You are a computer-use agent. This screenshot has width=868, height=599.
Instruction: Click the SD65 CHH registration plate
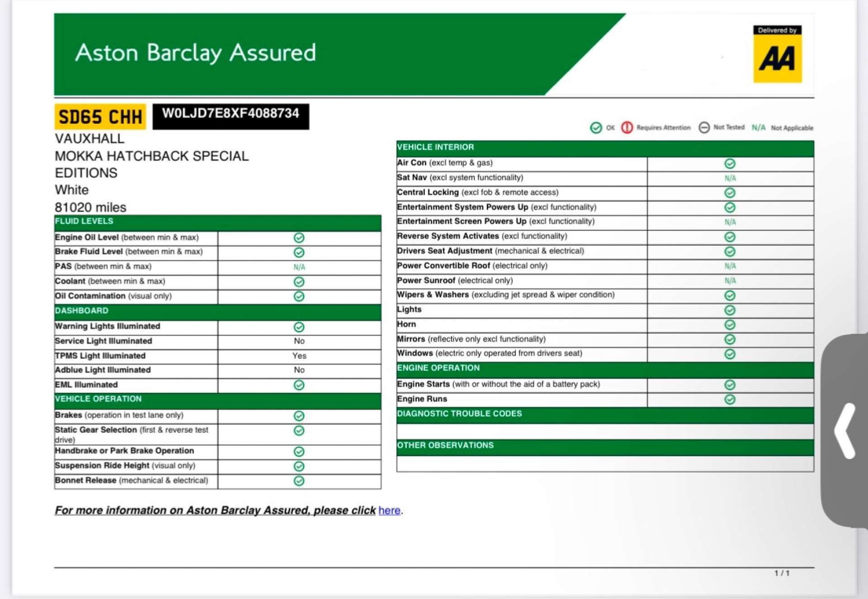pyautogui.click(x=100, y=117)
